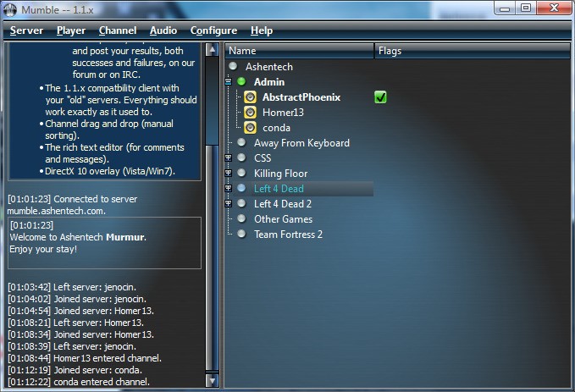
Task: Open the Player menu
Action: (71, 30)
